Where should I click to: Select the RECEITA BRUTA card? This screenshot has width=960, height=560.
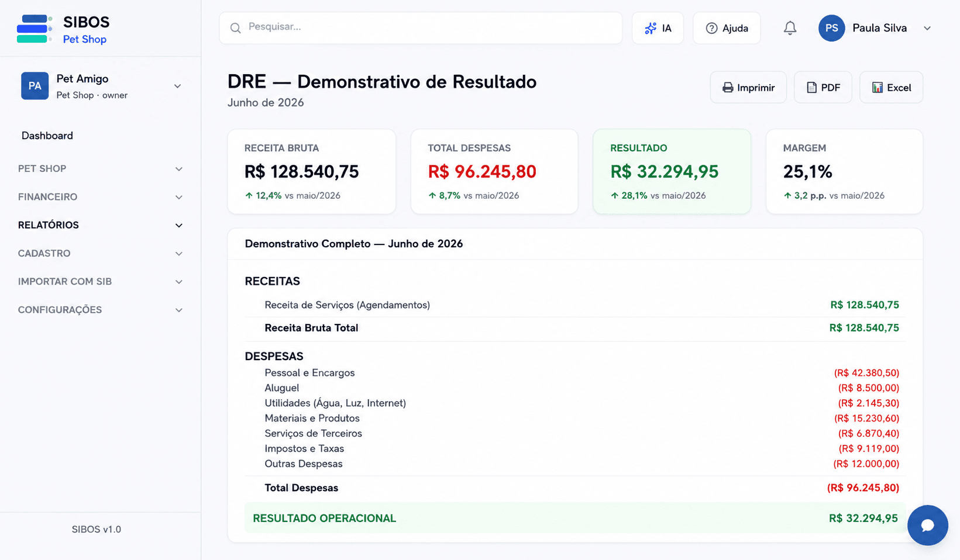[x=311, y=171]
